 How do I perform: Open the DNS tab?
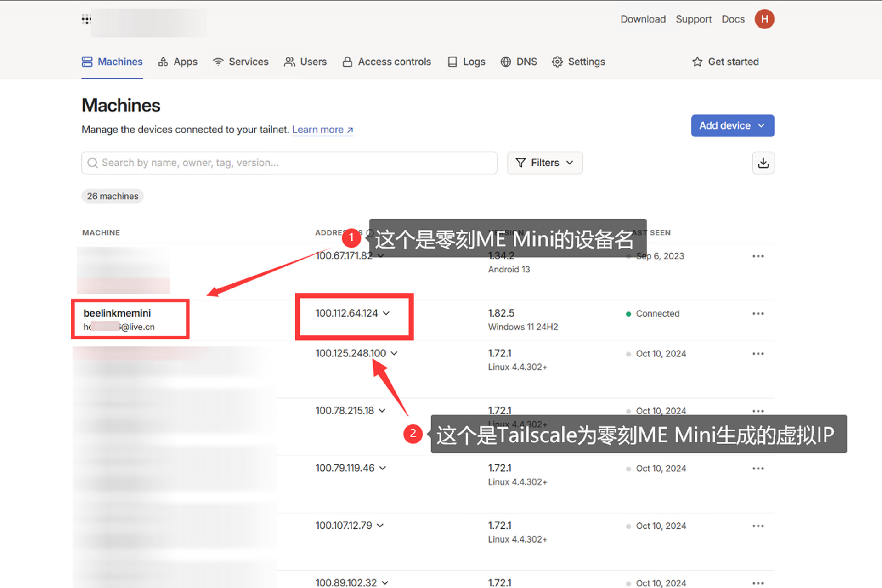point(519,62)
